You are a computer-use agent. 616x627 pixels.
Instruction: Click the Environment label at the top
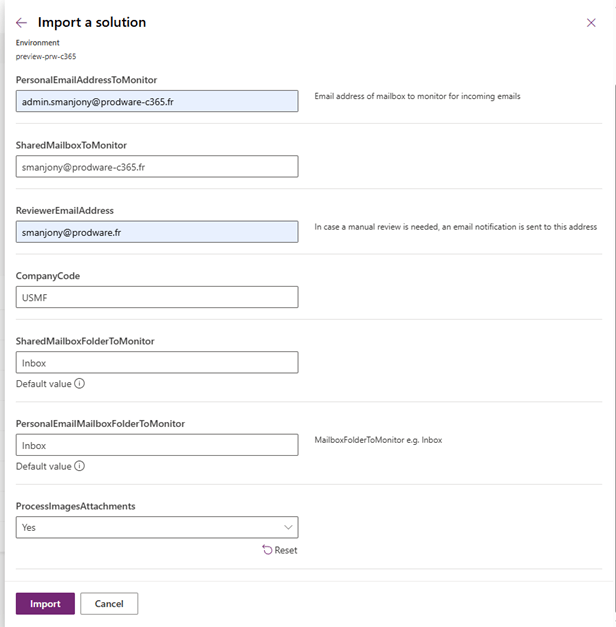pyautogui.click(x=38, y=43)
